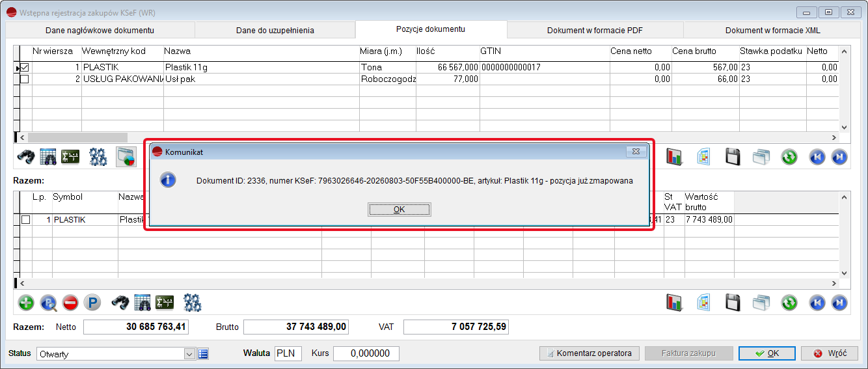Click the floppy disk save icon in lower toolbar
This screenshot has height=369, width=868.
[733, 303]
